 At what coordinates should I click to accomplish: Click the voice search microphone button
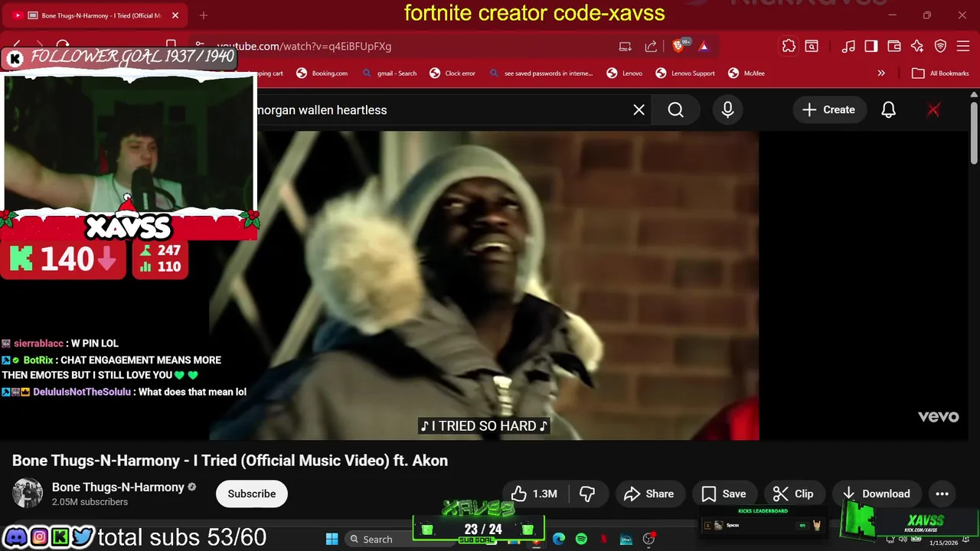pyautogui.click(x=728, y=110)
